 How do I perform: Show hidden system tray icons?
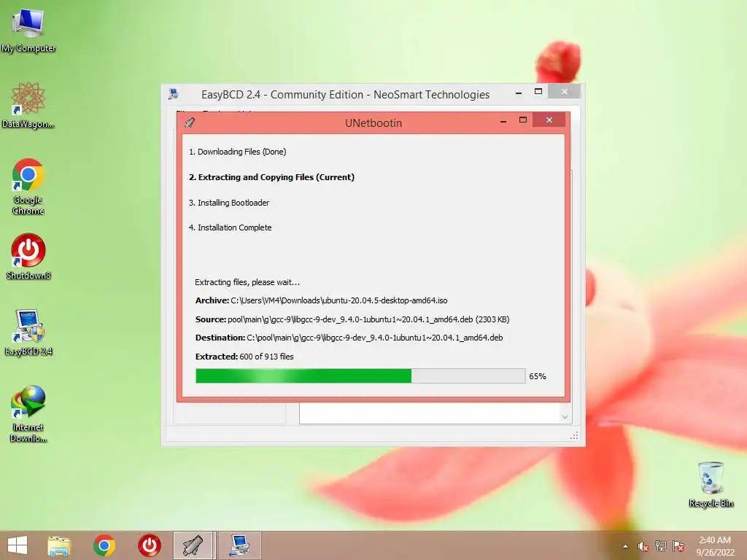625,546
